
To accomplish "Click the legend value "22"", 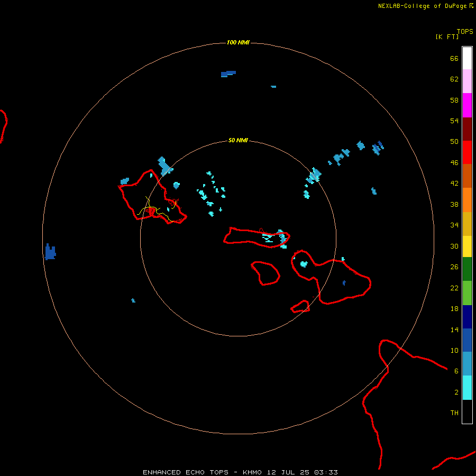I will (x=454, y=288).
